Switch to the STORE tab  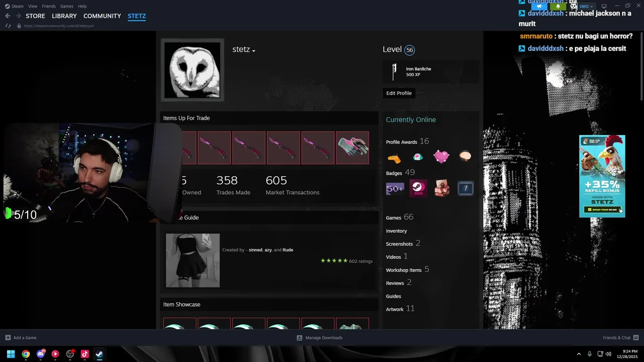pos(35,16)
